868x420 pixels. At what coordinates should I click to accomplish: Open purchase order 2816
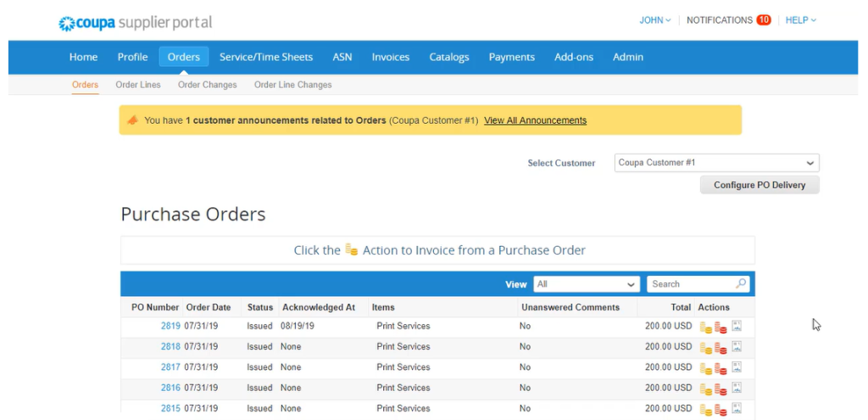coord(170,387)
